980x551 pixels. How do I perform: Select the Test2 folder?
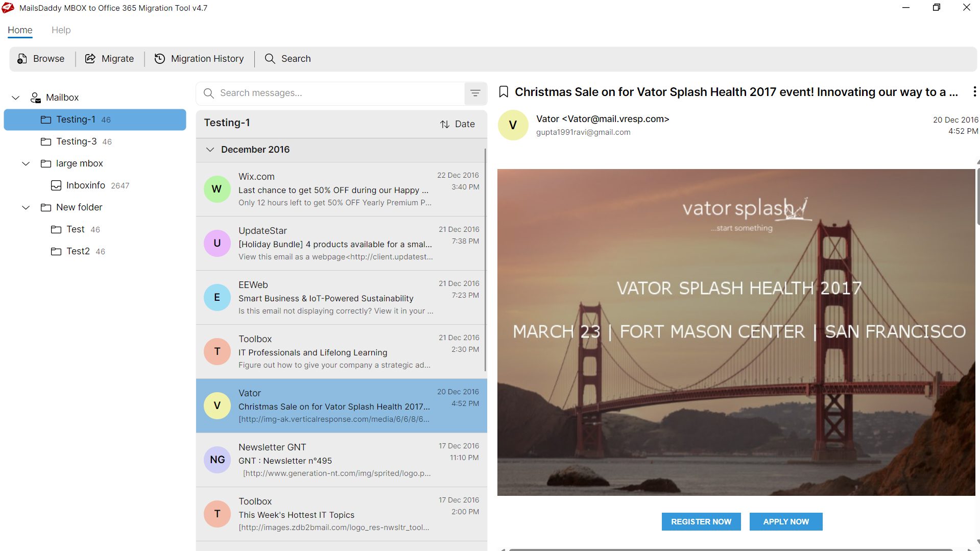click(x=78, y=251)
